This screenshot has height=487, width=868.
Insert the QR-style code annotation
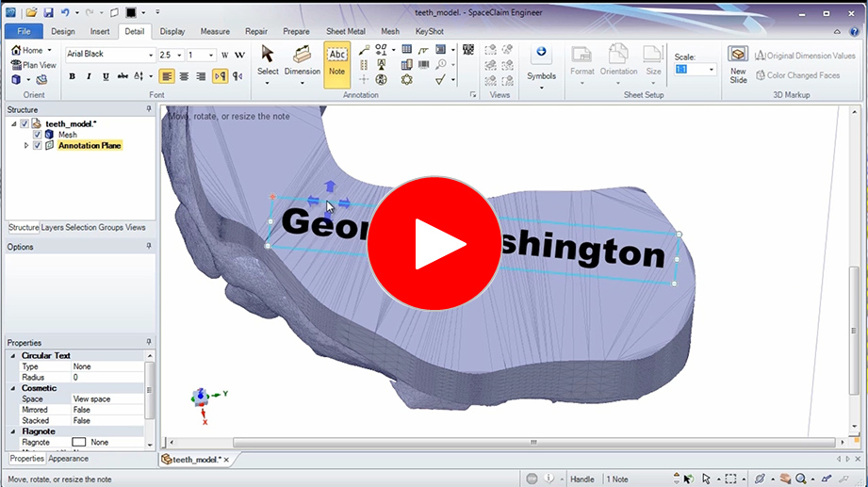coord(468,50)
